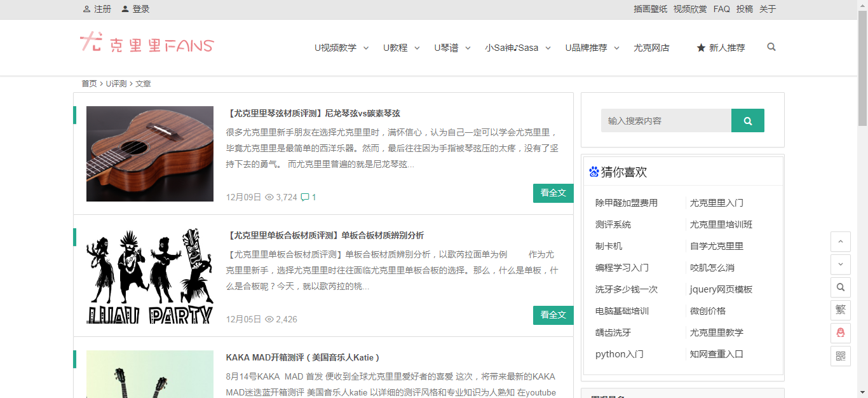Screen dimensions: 868x398
Task: Click the LUAU PARTY thumbnail image
Action: 150,276
